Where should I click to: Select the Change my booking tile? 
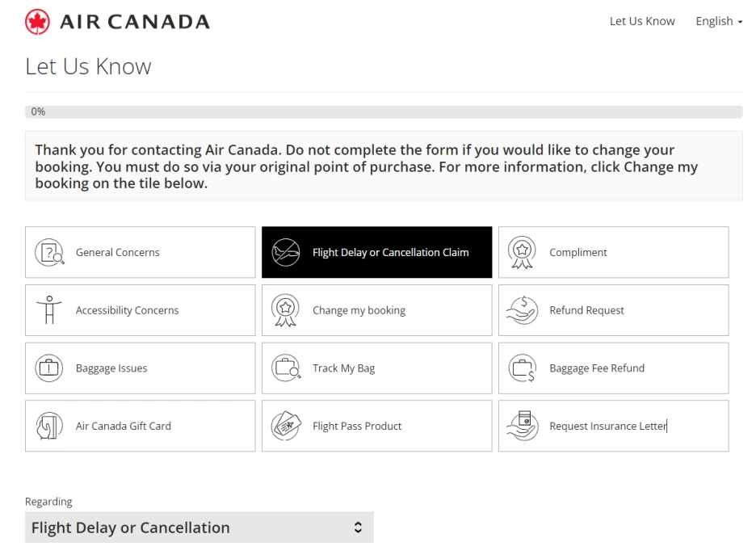376,310
